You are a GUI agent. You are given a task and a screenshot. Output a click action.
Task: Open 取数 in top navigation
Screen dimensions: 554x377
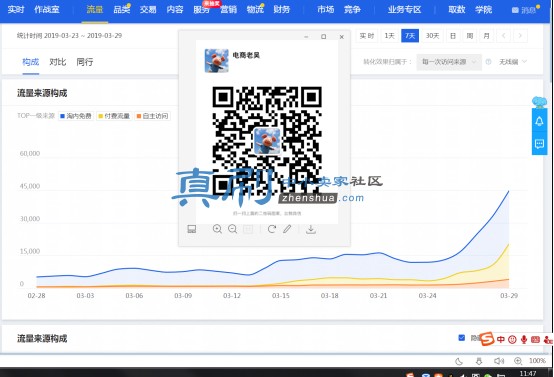point(457,10)
